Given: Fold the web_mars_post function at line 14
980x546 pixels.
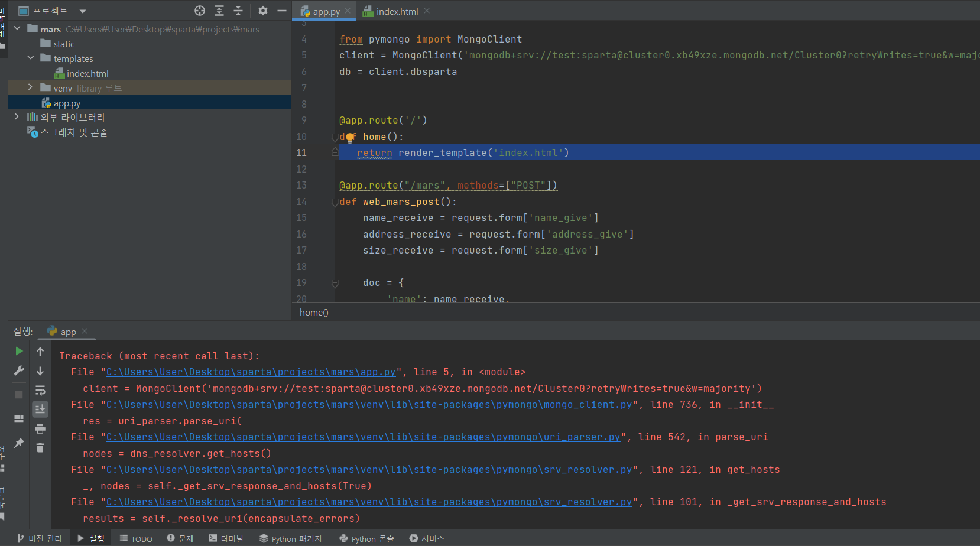Looking at the screenshot, I should point(335,202).
